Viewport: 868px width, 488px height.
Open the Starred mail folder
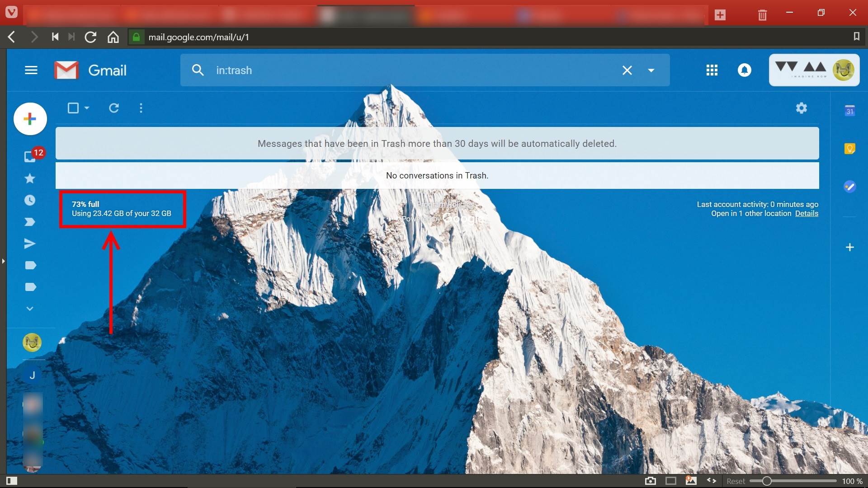(x=30, y=178)
